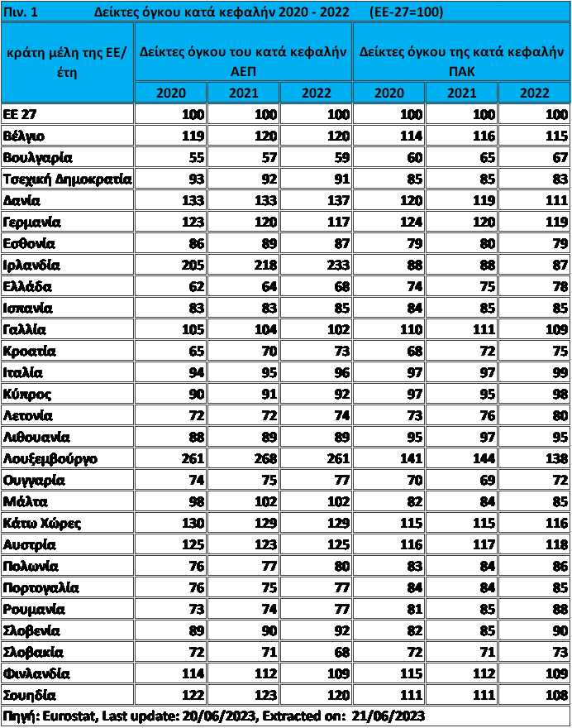Click the Eurostat source footnote at the bottom

tap(215, 716)
